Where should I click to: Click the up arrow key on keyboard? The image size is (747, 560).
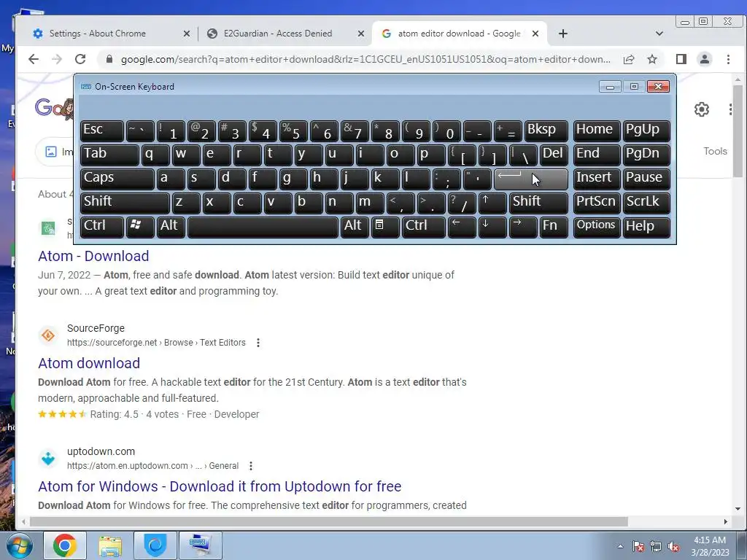[x=492, y=203]
